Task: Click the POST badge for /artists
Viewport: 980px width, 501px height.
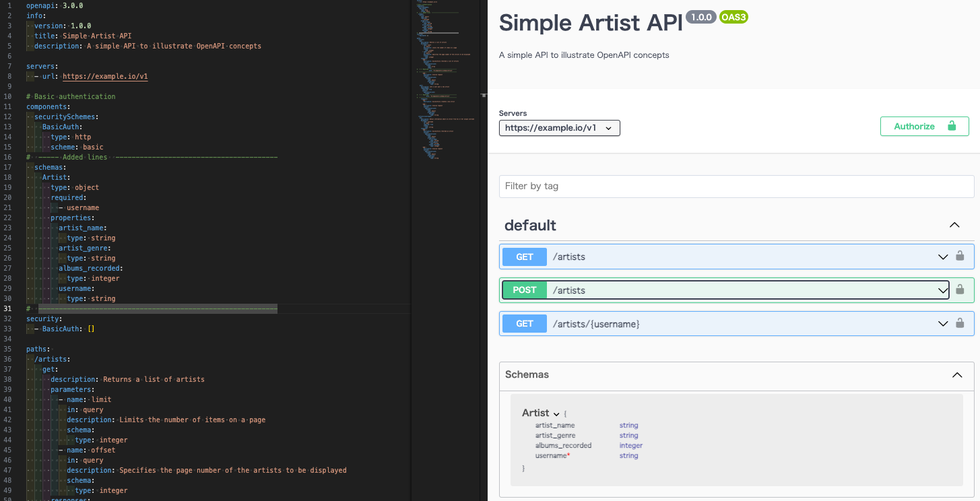Action: 525,290
